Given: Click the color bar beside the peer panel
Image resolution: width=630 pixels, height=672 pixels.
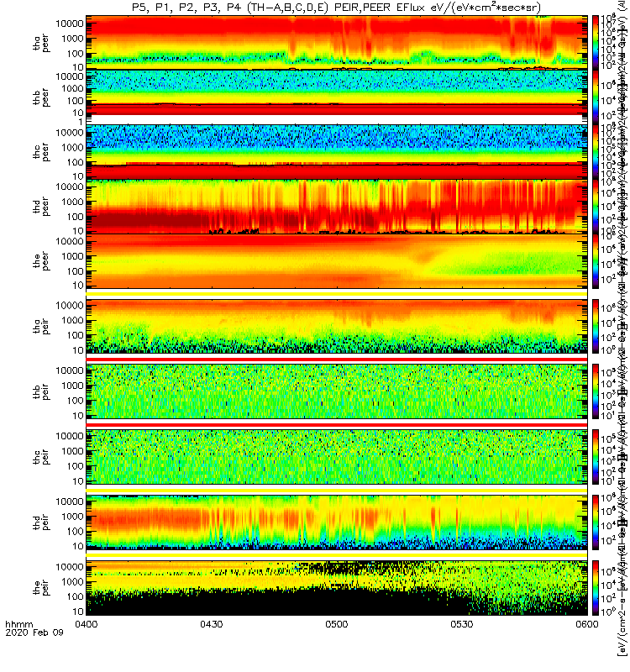Looking at the screenshot, I should point(596,260).
